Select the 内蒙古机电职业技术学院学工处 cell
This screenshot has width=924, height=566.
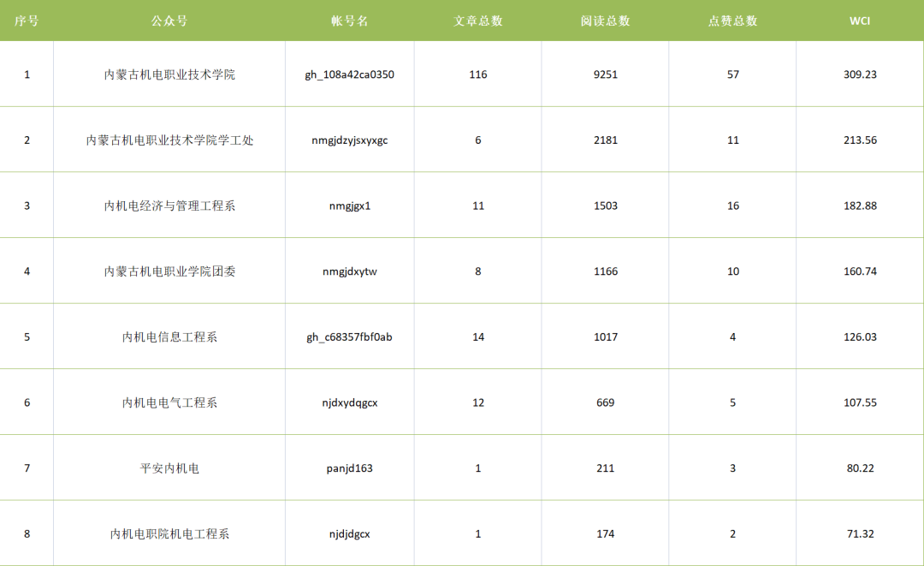pyautogui.click(x=169, y=140)
